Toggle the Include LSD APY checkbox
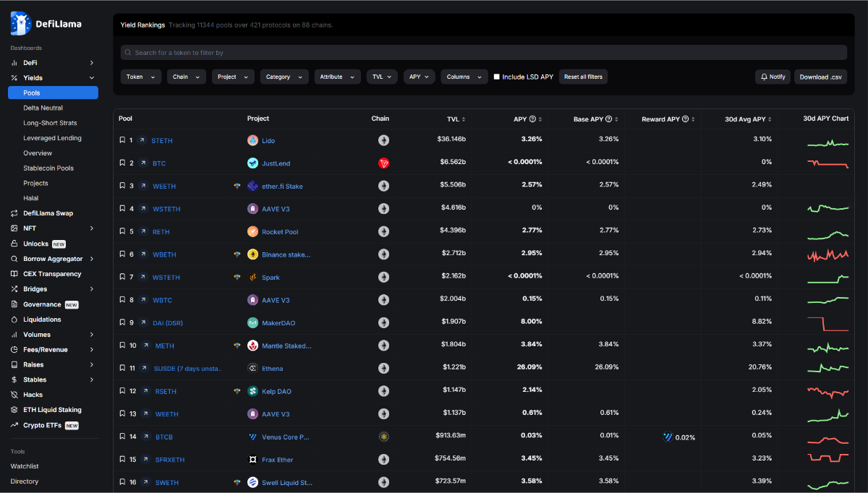The width and height of the screenshot is (868, 493). coord(497,77)
